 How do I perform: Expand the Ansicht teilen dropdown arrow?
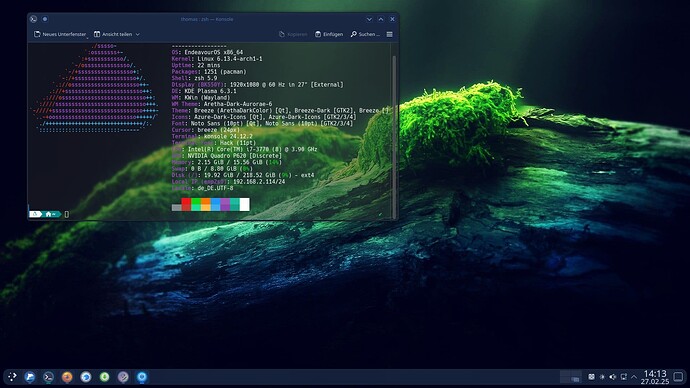pos(138,34)
